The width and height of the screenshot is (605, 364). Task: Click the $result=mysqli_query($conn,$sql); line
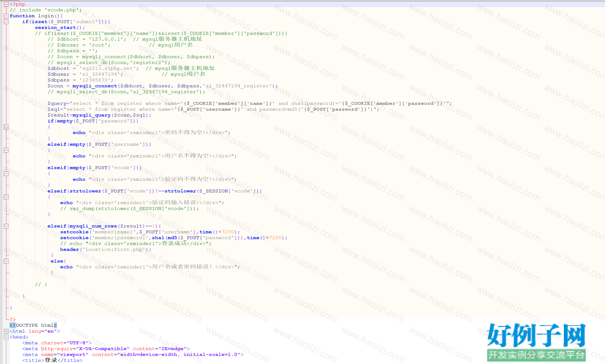point(99,115)
